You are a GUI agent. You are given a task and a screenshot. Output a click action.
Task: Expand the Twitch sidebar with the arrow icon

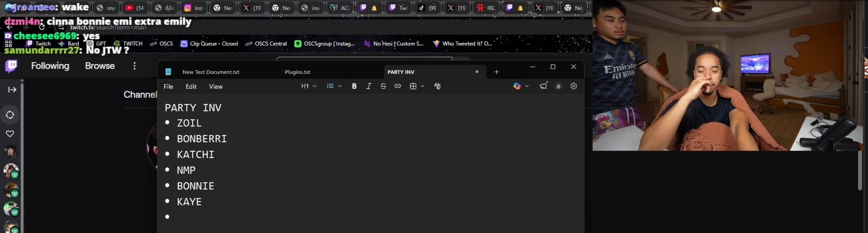pos(12,89)
